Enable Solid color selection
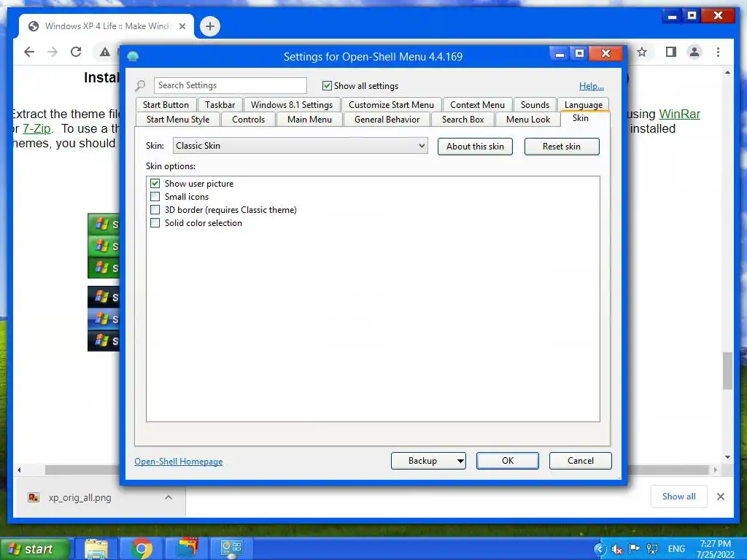The height and width of the screenshot is (560, 747). pyautogui.click(x=155, y=223)
